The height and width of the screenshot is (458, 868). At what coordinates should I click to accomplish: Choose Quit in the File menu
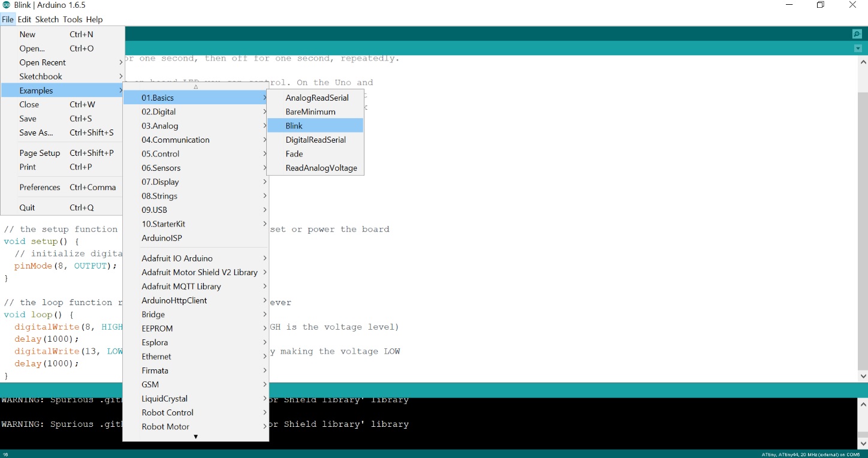point(62,207)
